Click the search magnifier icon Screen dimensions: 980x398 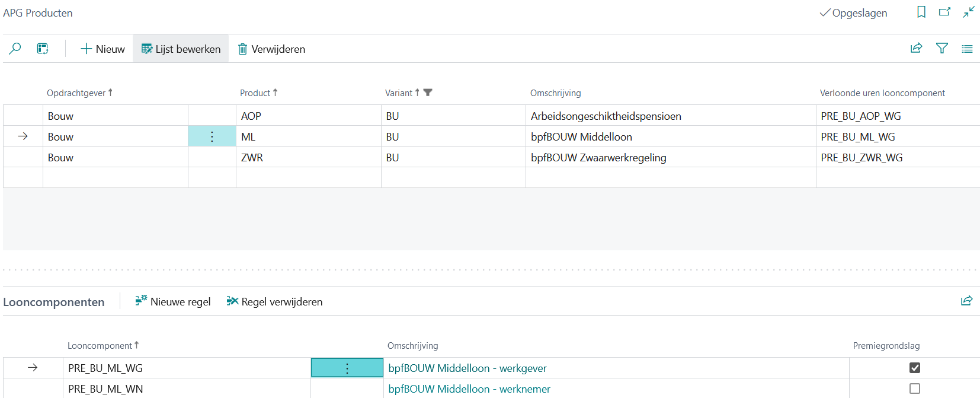[x=15, y=49]
